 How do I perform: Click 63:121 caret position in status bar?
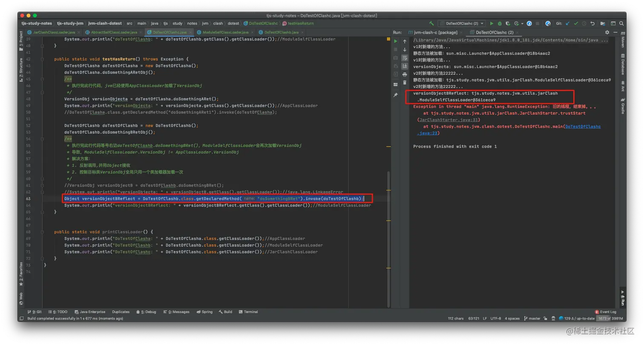click(x=473, y=318)
